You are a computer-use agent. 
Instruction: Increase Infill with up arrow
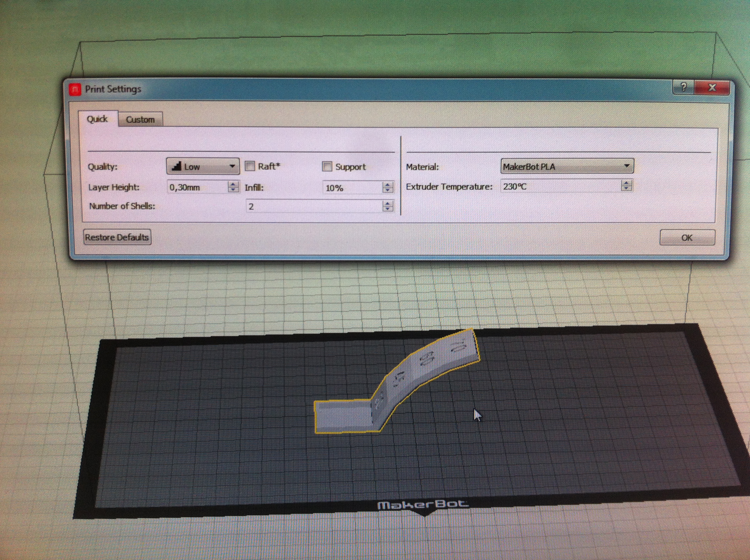(388, 185)
